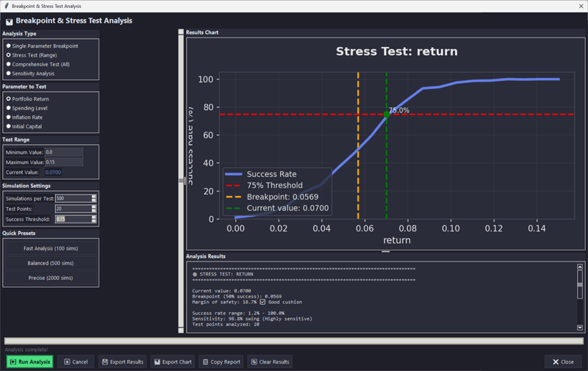Apply Precise (2000 sims) preset
588x371 pixels.
coord(51,278)
